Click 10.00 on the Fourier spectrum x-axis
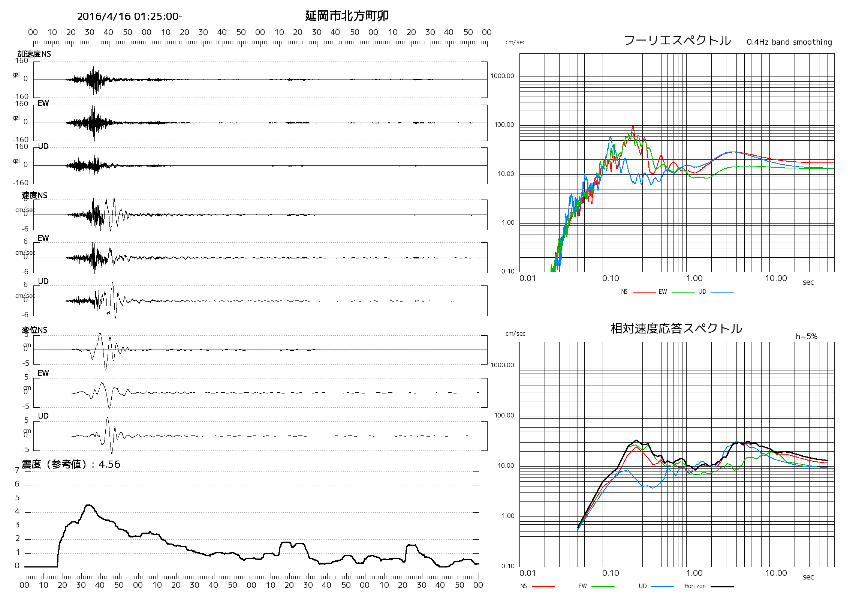 (776, 279)
